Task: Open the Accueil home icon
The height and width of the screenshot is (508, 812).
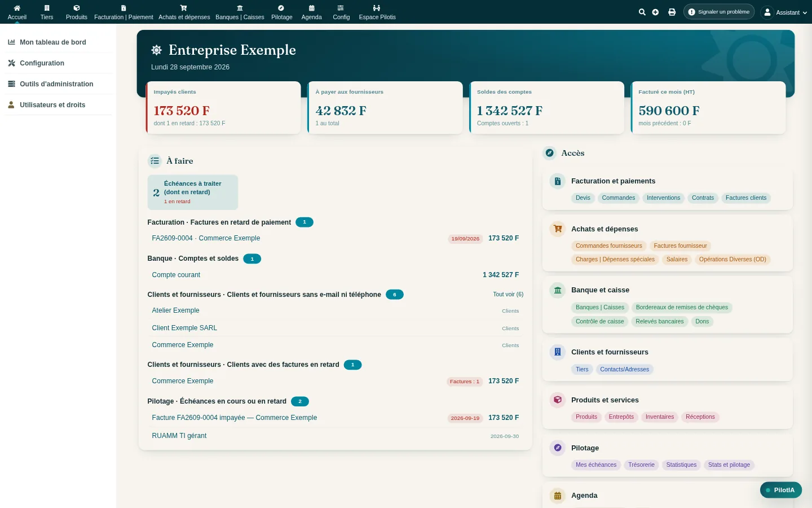Action: [17, 8]
